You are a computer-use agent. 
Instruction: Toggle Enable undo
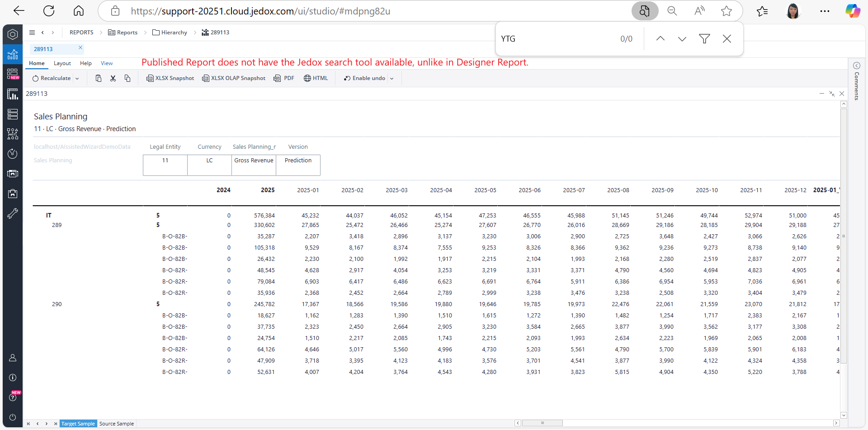coord(364,78)
